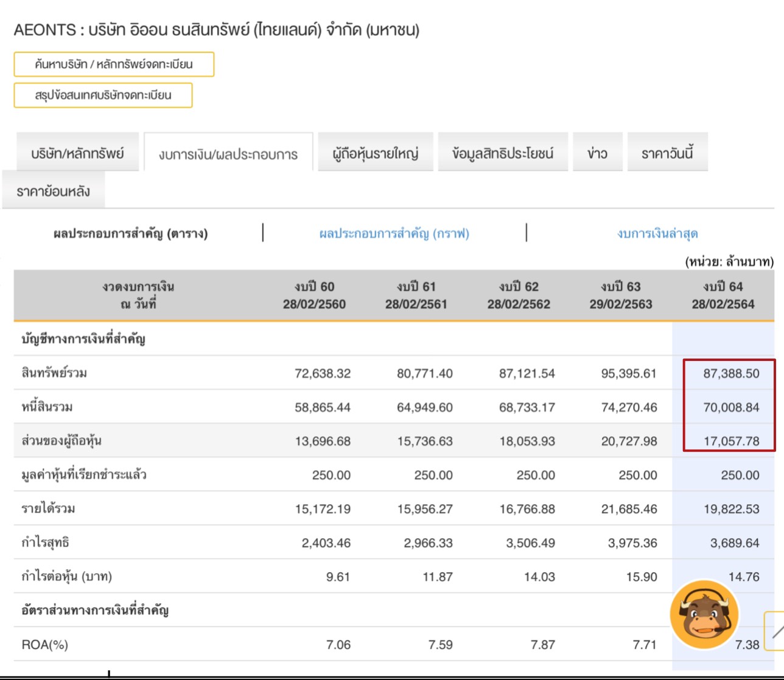Click the scroll-to-top arrow button
Screen dimensions: 784x680
tap(775, 631)
